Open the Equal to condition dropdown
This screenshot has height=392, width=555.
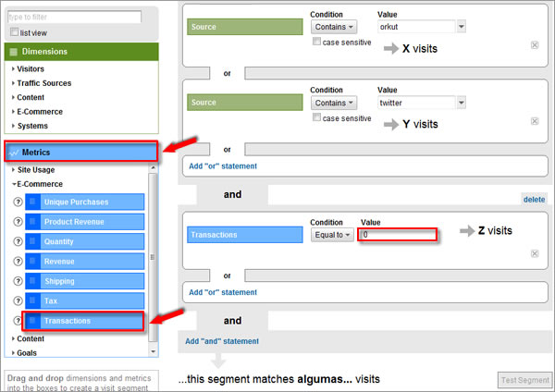point(332,235)
